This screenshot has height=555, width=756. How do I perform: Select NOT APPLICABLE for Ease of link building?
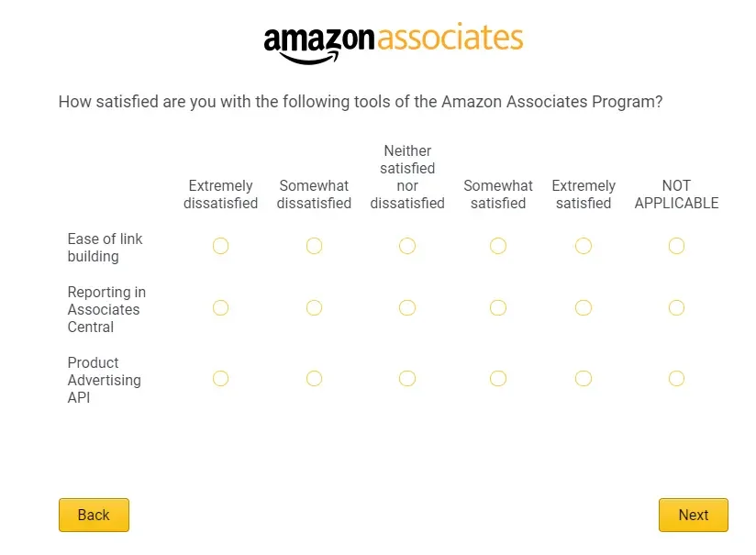point(676,246)
